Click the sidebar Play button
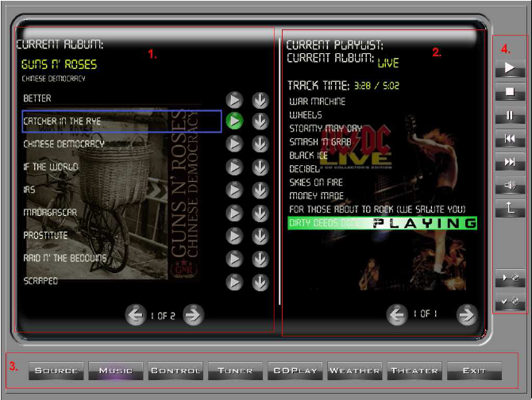The image size is (532, 400). (x=510, y=68)
